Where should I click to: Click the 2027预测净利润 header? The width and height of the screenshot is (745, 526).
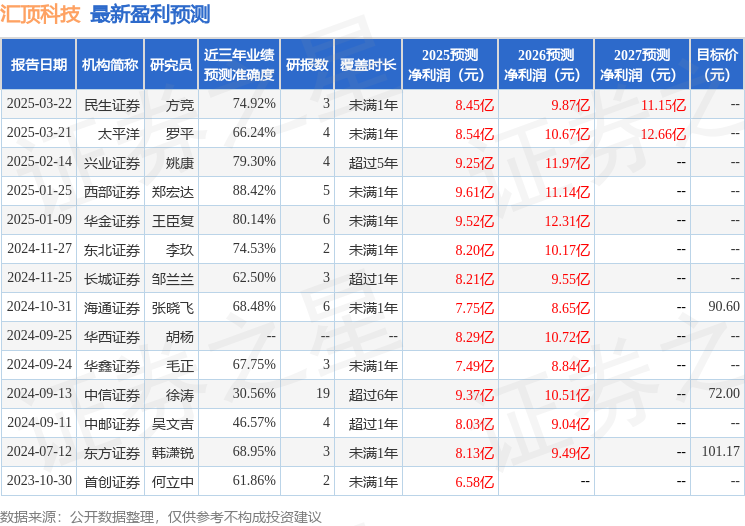click(642, 64)
